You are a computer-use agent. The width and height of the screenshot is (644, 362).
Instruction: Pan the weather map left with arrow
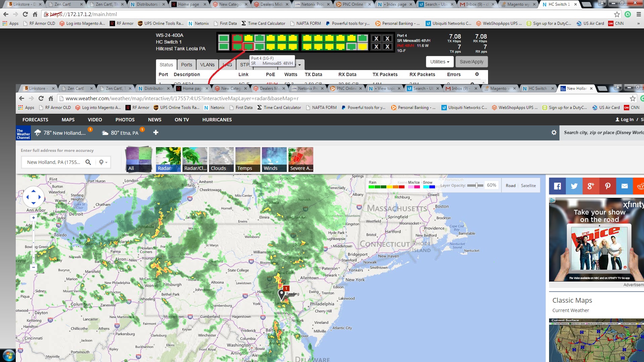(x=28, y=197)
